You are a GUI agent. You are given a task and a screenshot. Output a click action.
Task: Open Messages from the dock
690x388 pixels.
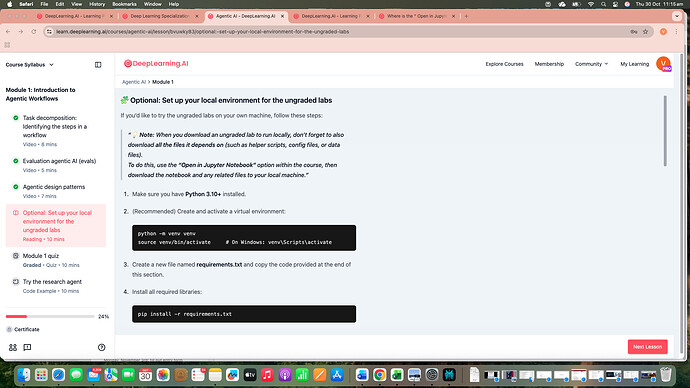tap(76, 375)
